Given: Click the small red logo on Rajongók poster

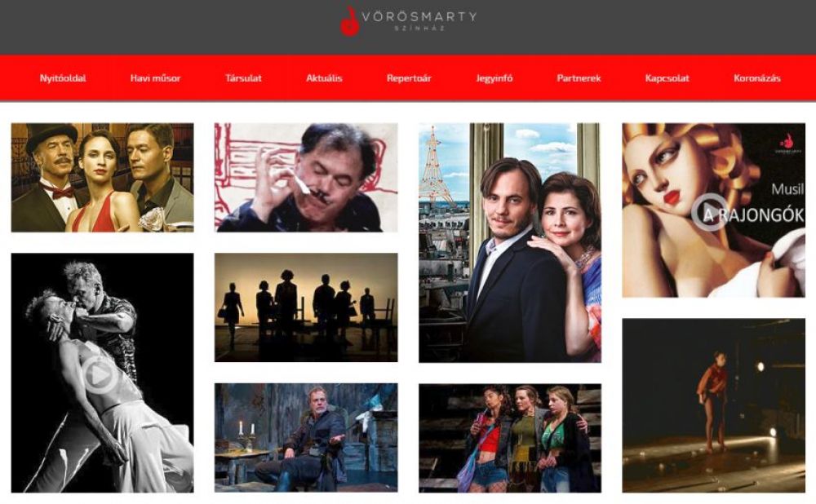Looking at the screenshot, I should (x=787, y=143).
